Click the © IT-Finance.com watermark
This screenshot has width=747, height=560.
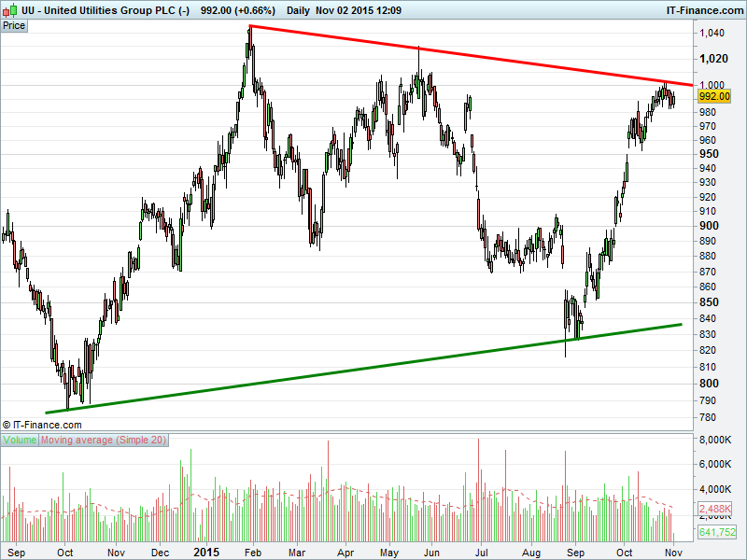click(x=42, y=424)
